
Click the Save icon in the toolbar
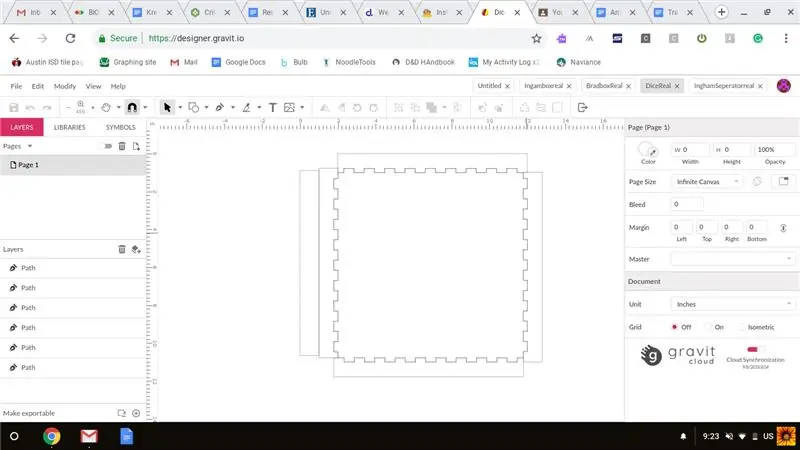[14, 108]
